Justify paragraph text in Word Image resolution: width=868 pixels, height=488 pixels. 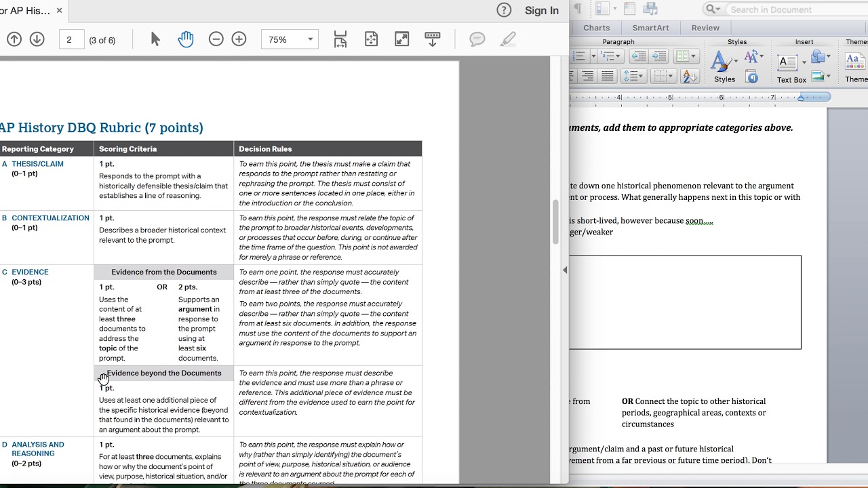(607, 76)
